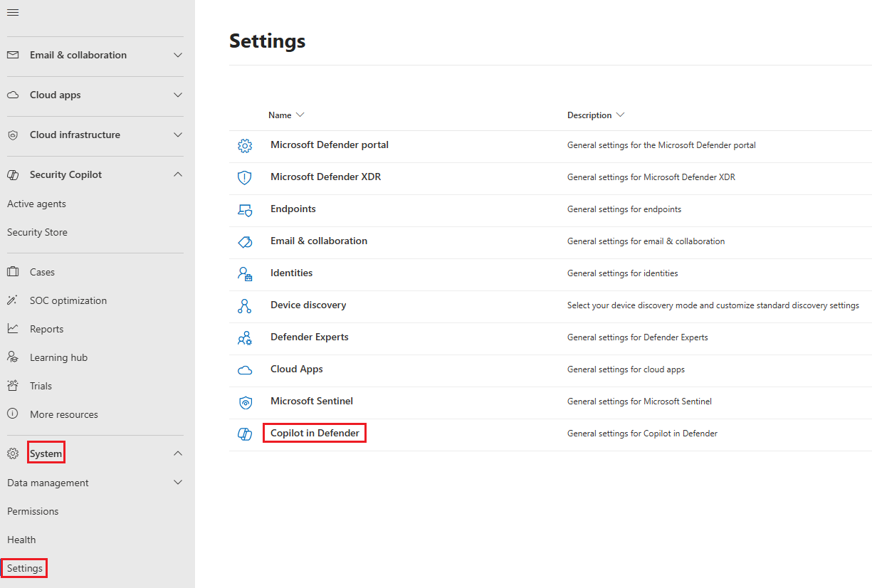Open Microsoft Defender portal settings
Viewport: 872px width, 588px height.
(330, 145)
